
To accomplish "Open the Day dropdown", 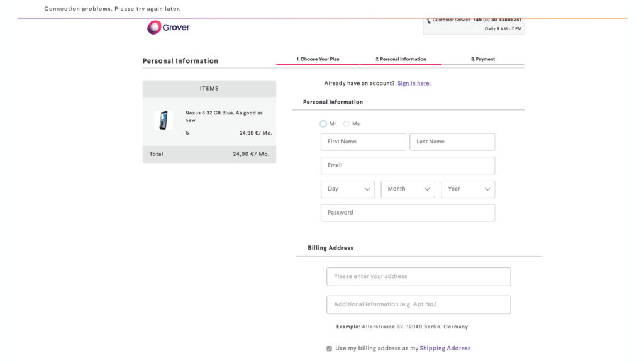I will point(348,189).
